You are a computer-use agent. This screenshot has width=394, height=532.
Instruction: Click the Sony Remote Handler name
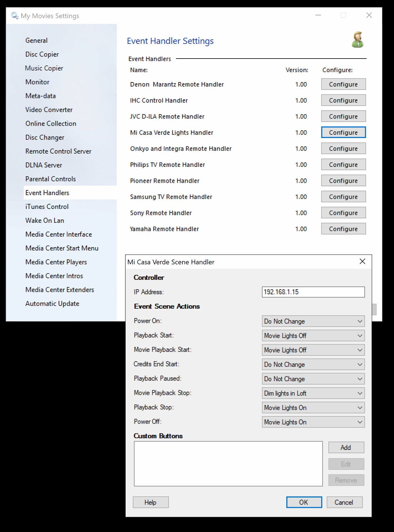tap(161, 213)
